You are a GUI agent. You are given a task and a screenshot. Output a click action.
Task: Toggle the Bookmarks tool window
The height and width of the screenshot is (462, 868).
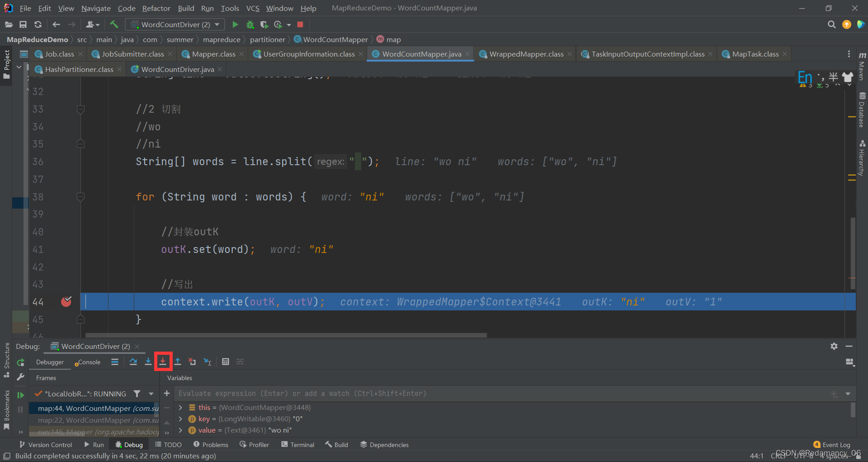[x=6, y=410]
